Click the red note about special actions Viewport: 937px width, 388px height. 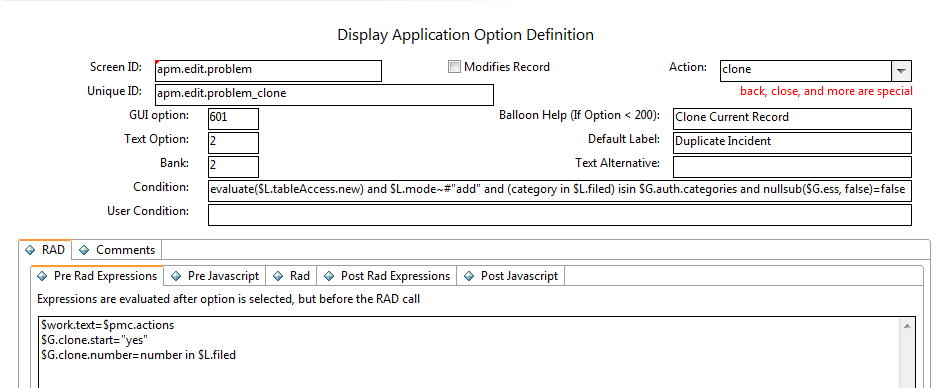pyautogui.click(x=826, y=91)
